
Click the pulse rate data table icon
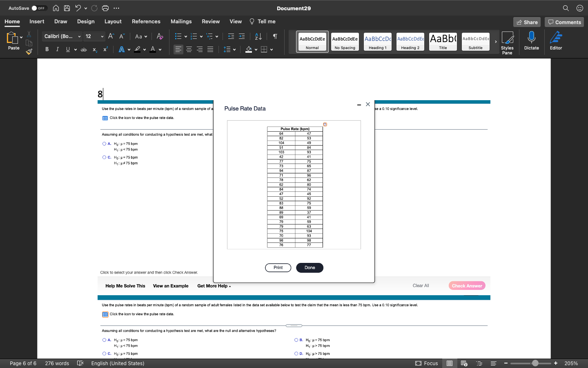click(105, 118)
